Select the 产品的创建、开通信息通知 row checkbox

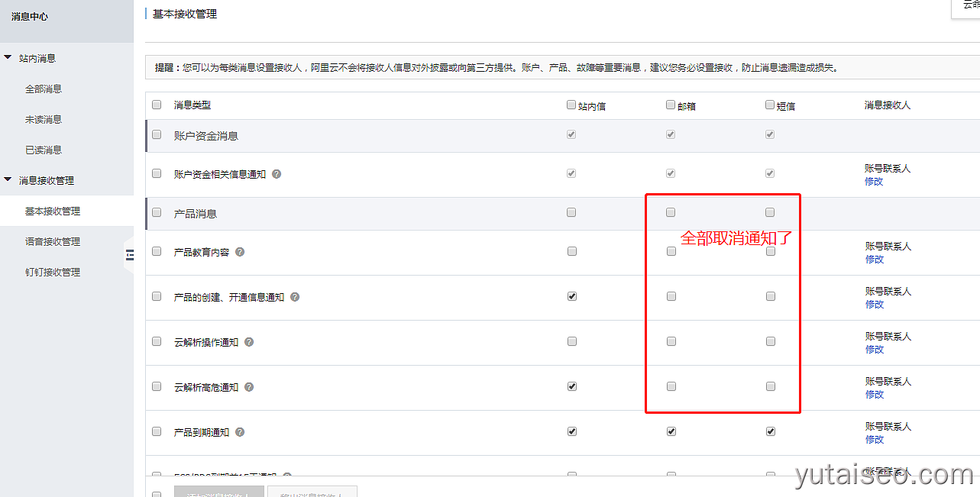157,296
